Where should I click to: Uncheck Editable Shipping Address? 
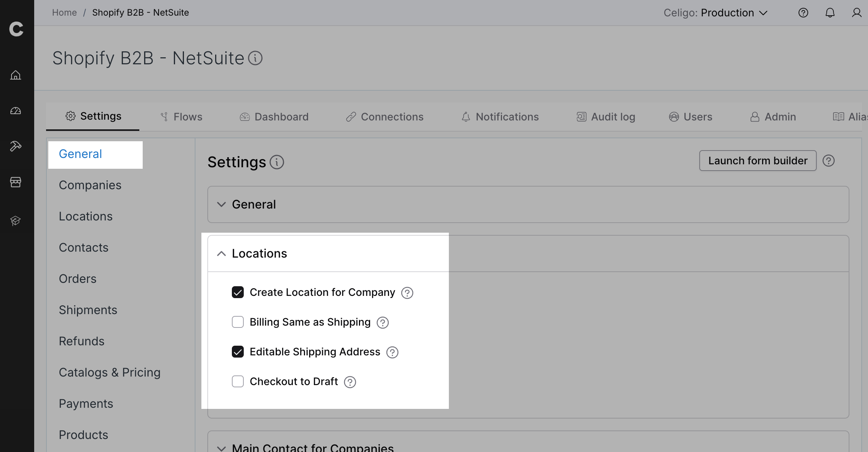(x=238, y=352)
